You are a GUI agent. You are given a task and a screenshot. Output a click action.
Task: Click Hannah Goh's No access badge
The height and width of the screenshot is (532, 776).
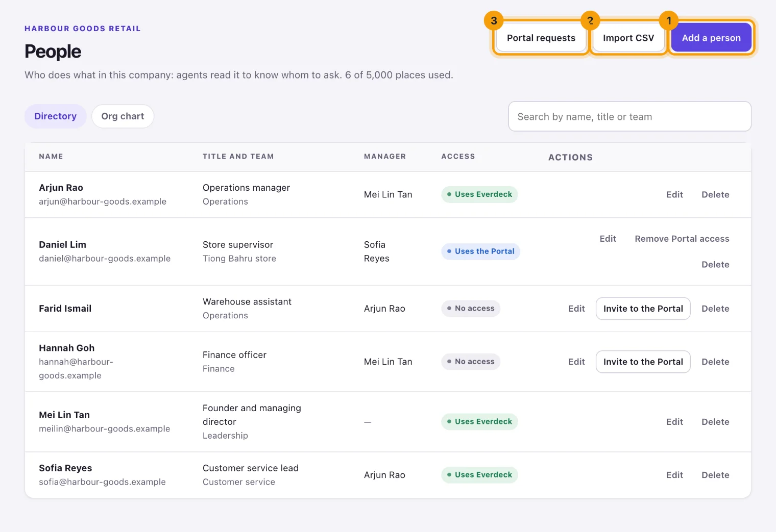click(x=471, y=362)
